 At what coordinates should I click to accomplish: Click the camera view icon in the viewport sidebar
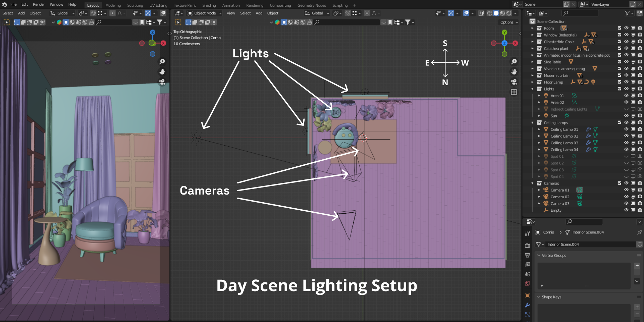514,82
